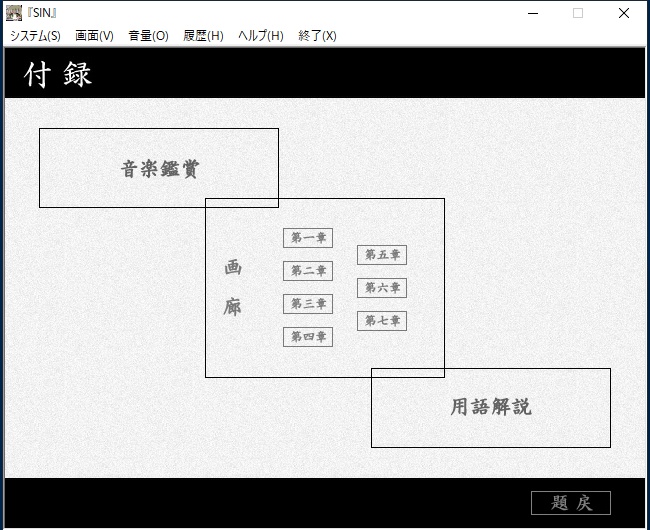
Task: Click 題戻 return to title button
Action: pyautogui.click(x=571, y=503)
